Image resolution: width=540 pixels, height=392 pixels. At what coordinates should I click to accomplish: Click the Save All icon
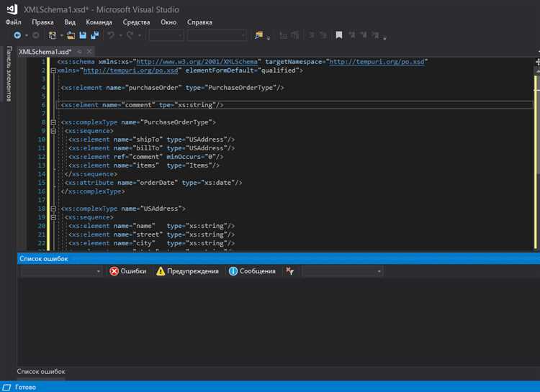(95, 35)
